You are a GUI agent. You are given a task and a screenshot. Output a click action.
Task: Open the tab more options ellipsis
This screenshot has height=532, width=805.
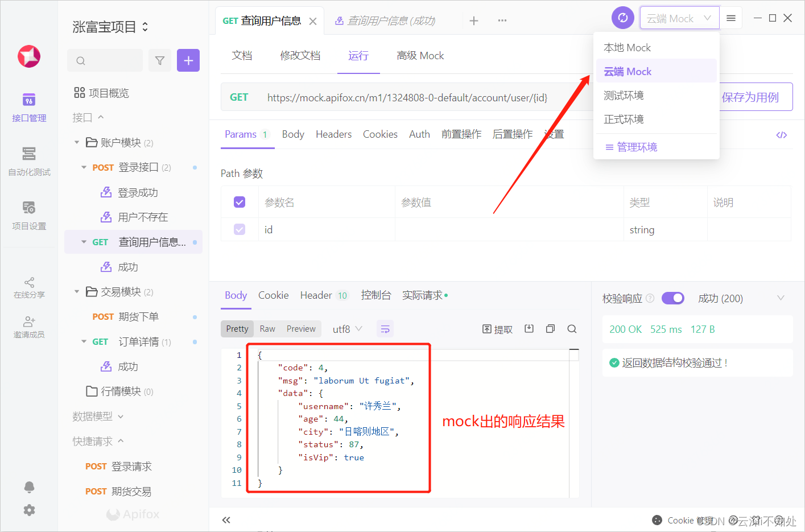502,20
